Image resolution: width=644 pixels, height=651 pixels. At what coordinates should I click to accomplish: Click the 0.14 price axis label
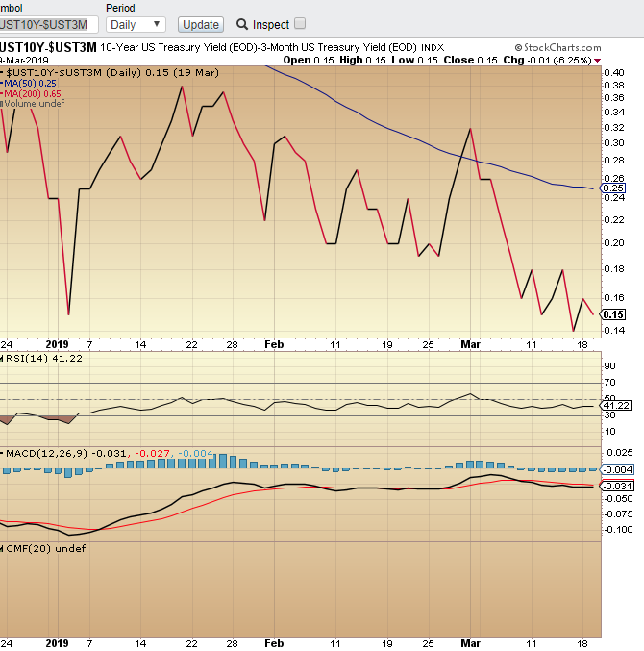click(x=613, y=330)
